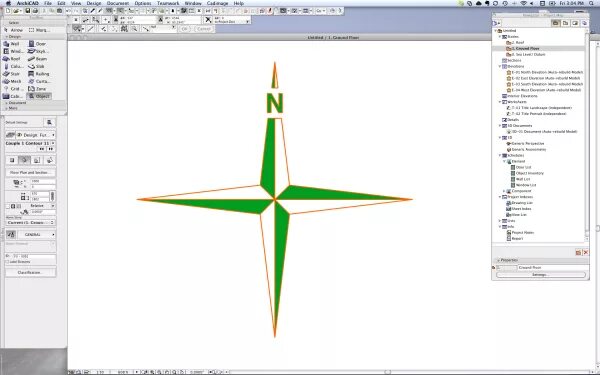600x375 pixels.
Task: Choose the Curtain Wall tool
Action: [x=38, y=82]
